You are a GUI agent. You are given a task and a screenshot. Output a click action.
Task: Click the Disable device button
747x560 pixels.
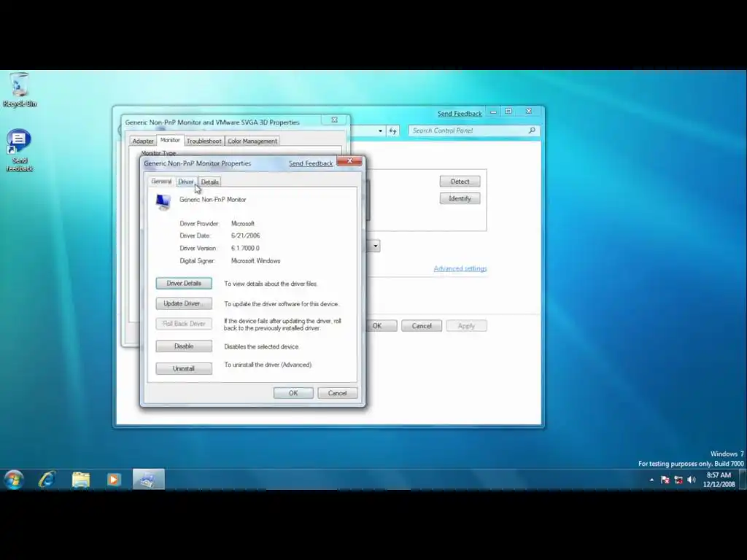point(184,346)
